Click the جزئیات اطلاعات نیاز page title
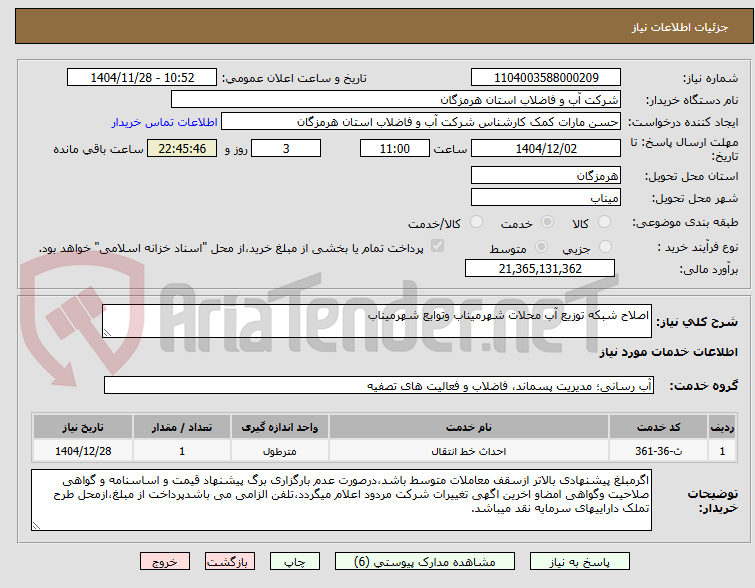Viewport: 755px width, 588px height. coord(679,27)
